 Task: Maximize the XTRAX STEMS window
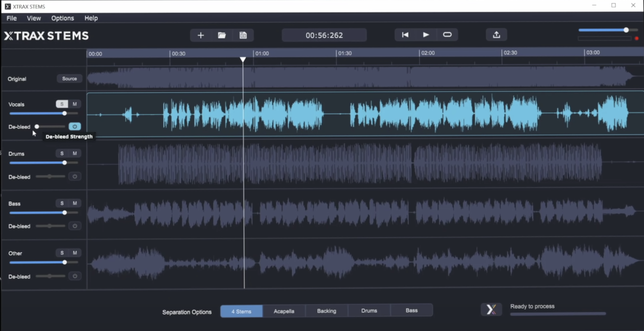click(614, 5)
